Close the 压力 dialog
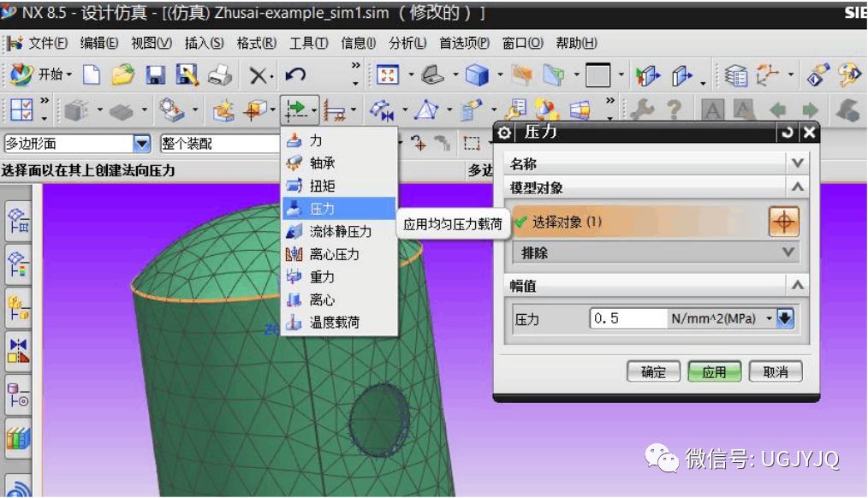This screenshot has width=868, height=498. (809, 133)
